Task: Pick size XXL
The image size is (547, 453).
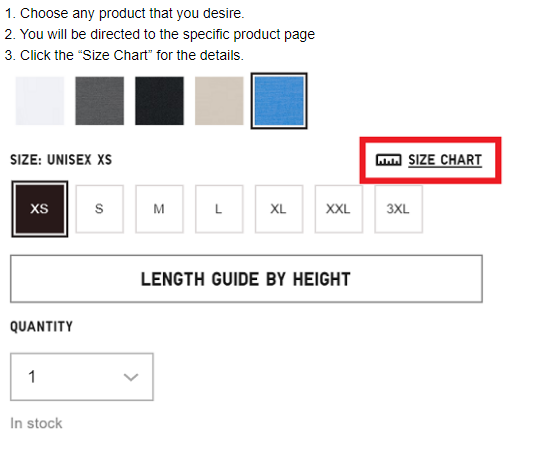Action: click(x=339, y=209)
